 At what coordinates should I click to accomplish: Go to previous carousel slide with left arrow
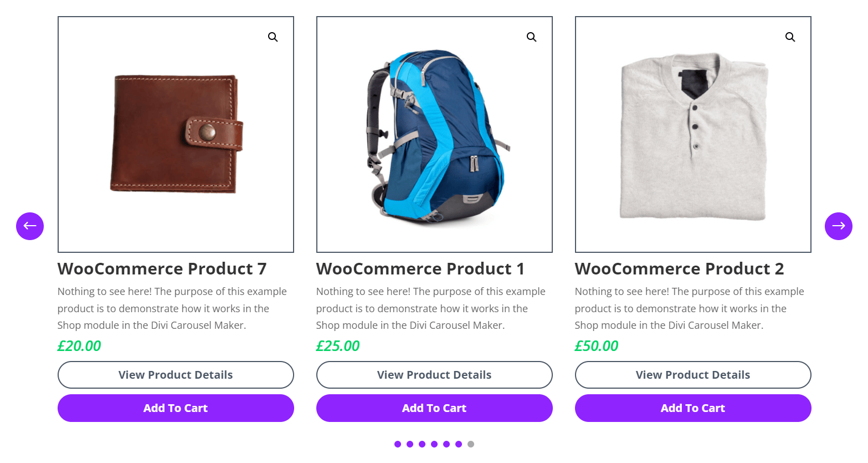30,226
